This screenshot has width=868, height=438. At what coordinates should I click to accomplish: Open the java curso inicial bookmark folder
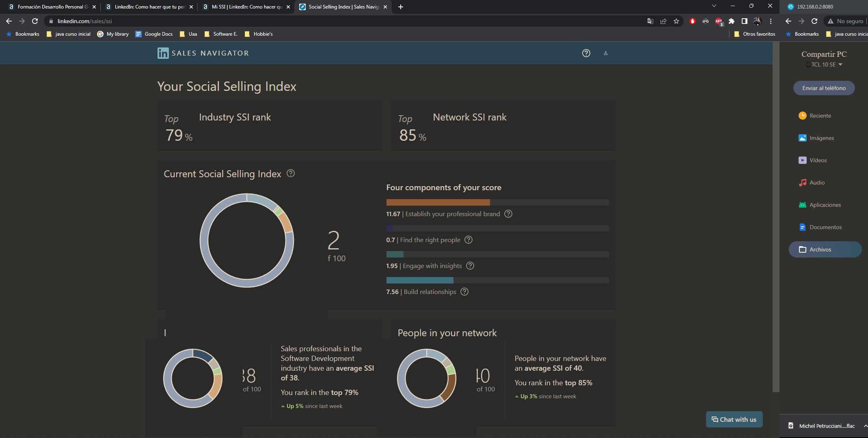pyautogui.click(x=69, y=34)
